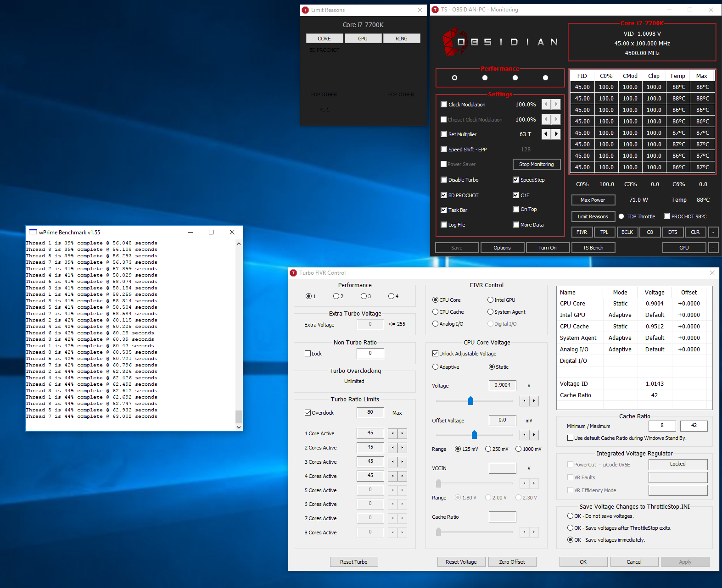Toggle the Log File checkbox
This screenshot has width=722, height=588.
(x=444, y=225)
